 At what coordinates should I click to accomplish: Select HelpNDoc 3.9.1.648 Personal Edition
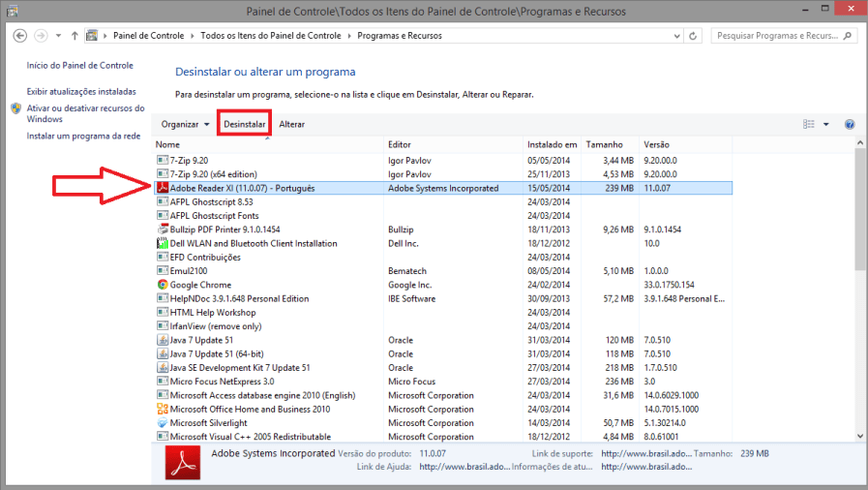tap(239, 298)
